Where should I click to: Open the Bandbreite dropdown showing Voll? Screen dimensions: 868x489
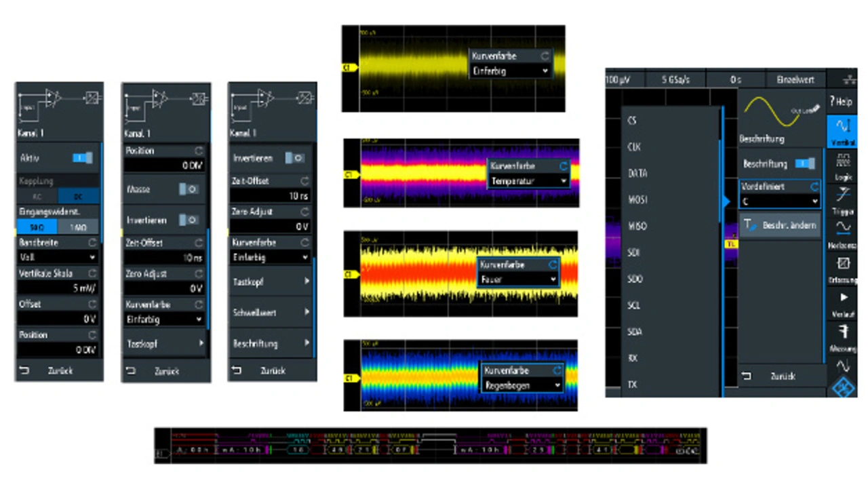(57, 258)
